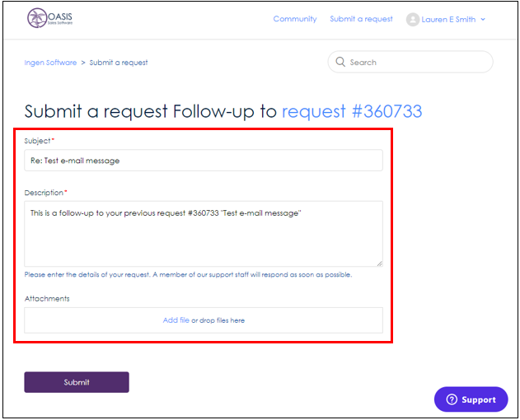
Task: Grab the description box resize handle
Action: click(379, 264)
